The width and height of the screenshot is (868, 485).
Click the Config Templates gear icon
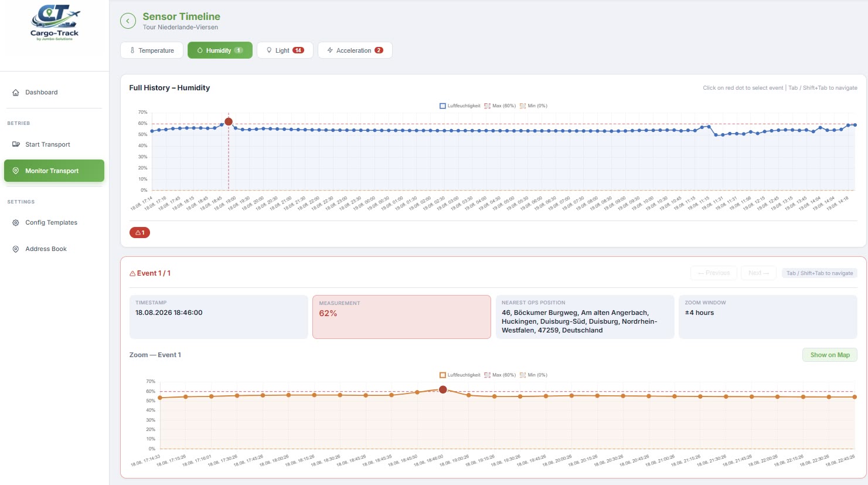point(16,223)
